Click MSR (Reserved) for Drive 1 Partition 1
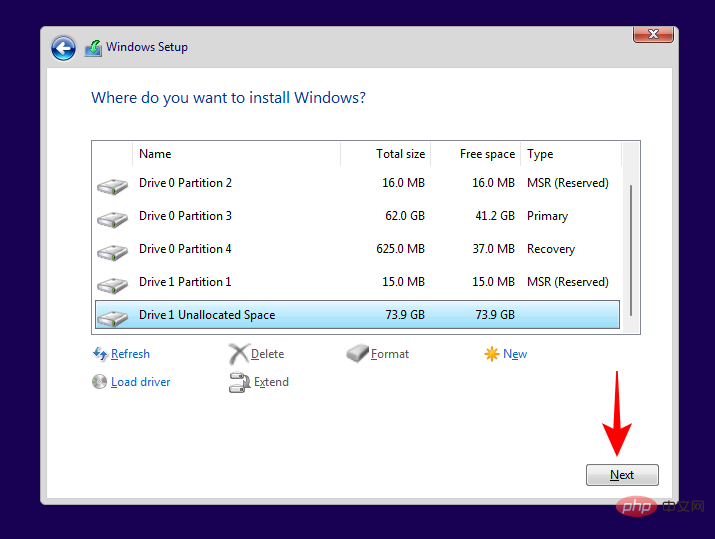715x539 pixels. [x=568, y=282]
